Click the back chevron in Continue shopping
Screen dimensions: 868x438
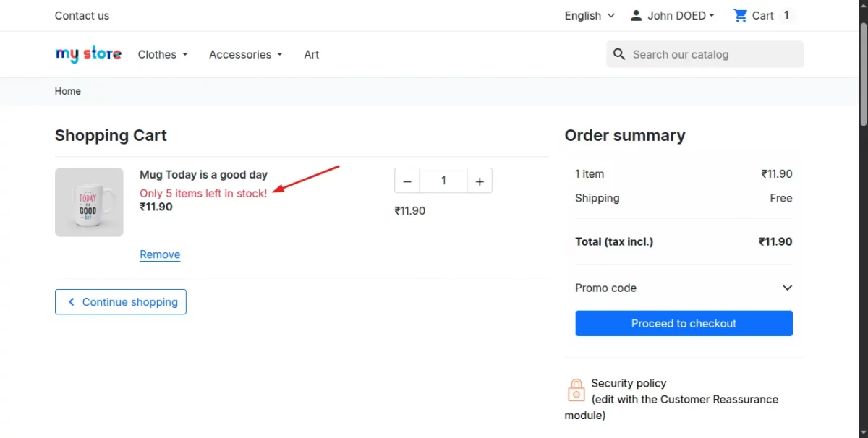point(71,302)
